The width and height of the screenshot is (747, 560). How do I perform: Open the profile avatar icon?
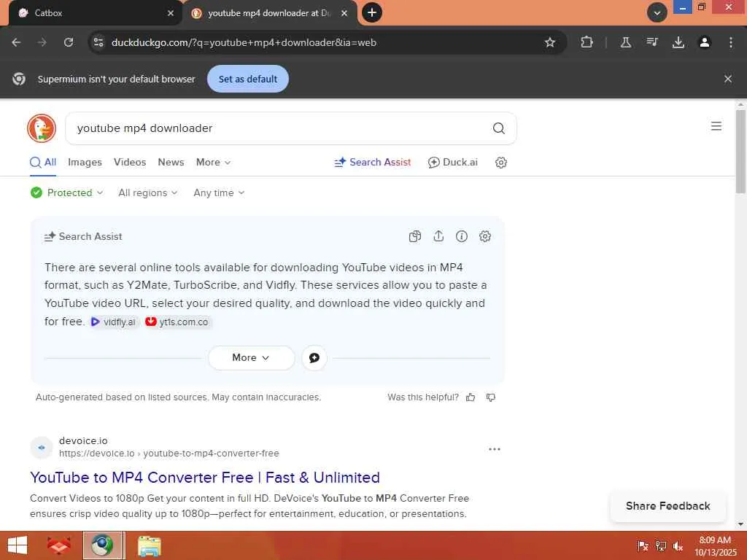(704, 42)
